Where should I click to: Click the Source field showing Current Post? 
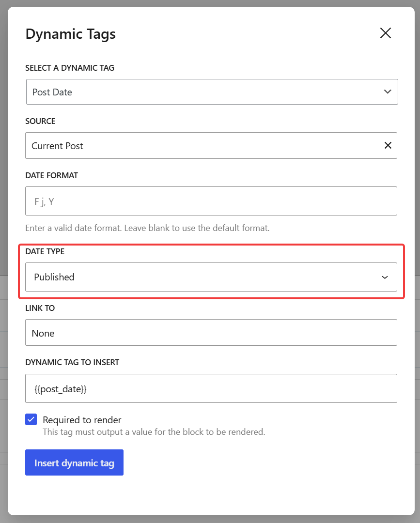211,145
